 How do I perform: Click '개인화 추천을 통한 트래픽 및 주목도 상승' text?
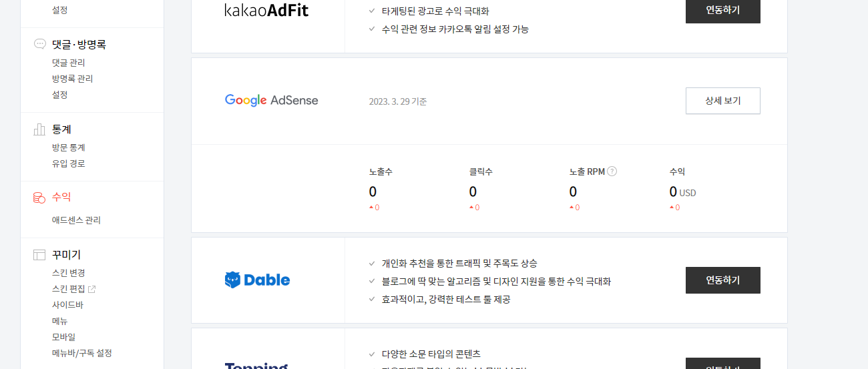click(459, 264)
